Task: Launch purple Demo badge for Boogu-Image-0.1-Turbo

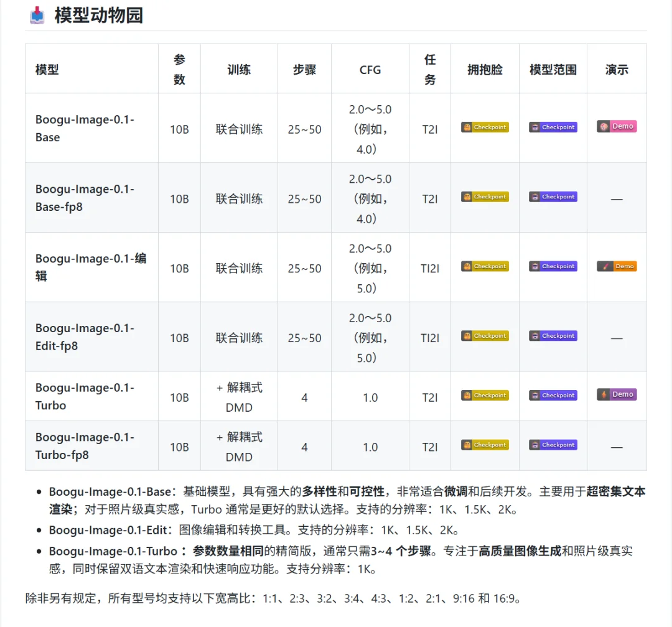Action: pos(617,394)
